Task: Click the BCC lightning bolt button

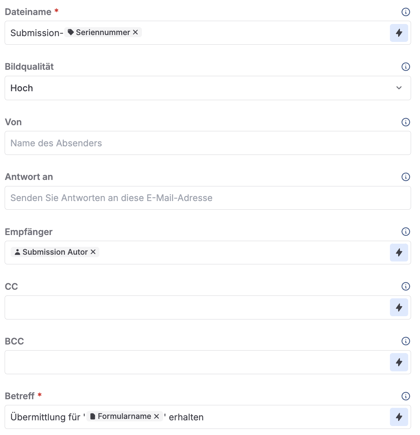Action: pos(399,362)
